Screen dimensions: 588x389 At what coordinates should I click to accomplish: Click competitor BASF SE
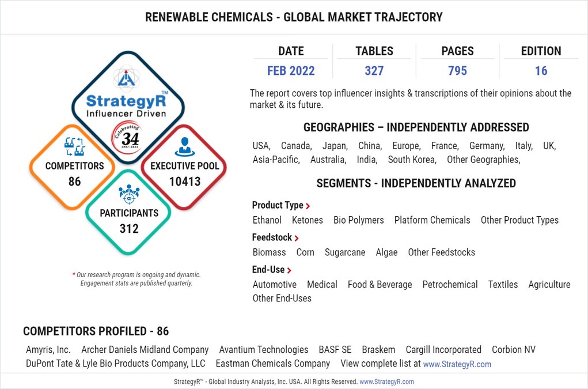coord(335,350)
